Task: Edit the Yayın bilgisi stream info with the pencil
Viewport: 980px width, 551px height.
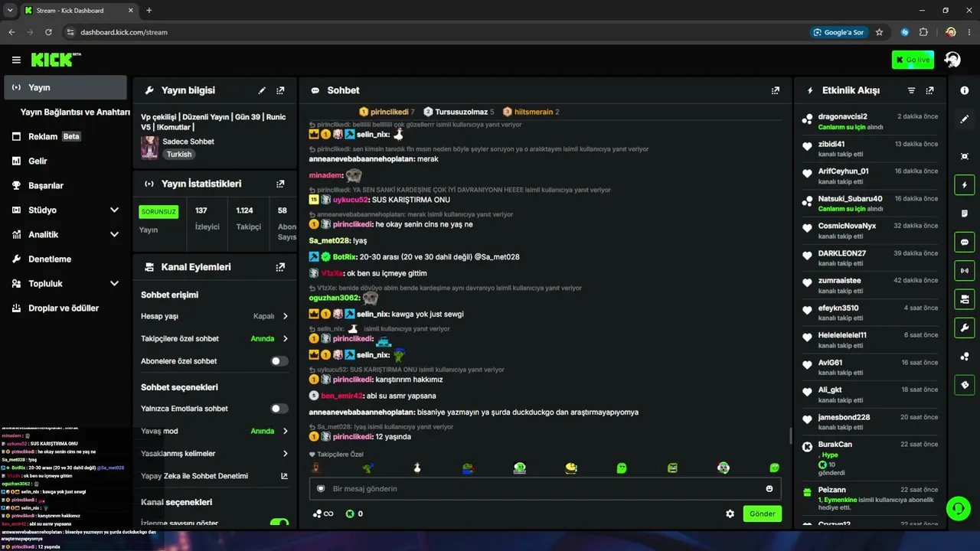Action: coord(262,90)
